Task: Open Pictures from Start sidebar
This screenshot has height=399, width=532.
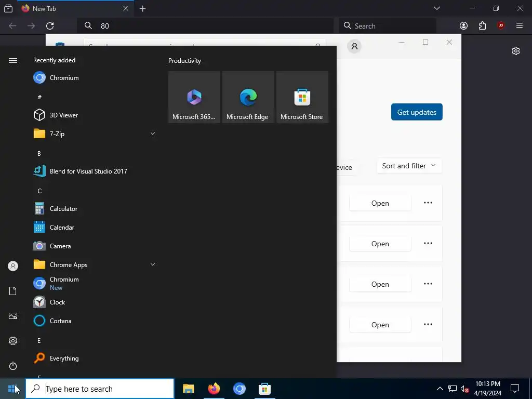Action: pos(13,316)
